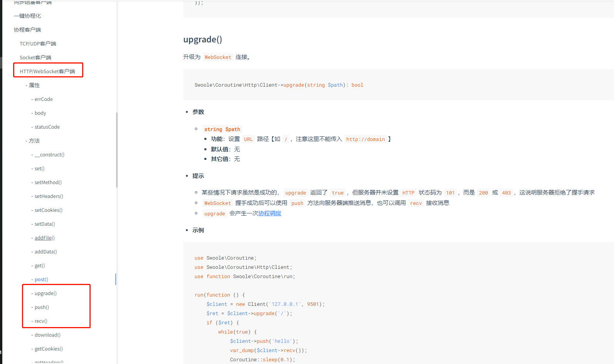The width and height of the screenshot is (614, 364).
Task: Follow the 协程调度 hyperlink
Action: tap(270, 213)
